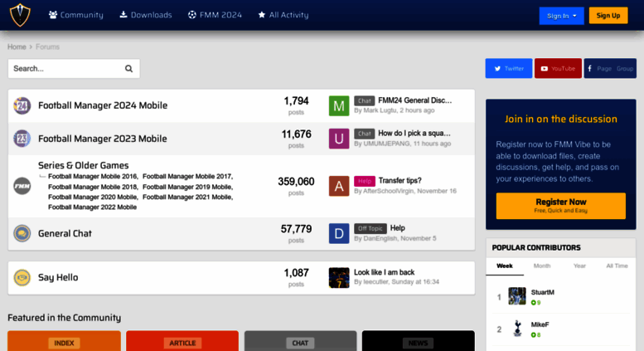Open UMUMJEPANG's profile link
This screenshot has width=644, height=351.
pos(386,144)
